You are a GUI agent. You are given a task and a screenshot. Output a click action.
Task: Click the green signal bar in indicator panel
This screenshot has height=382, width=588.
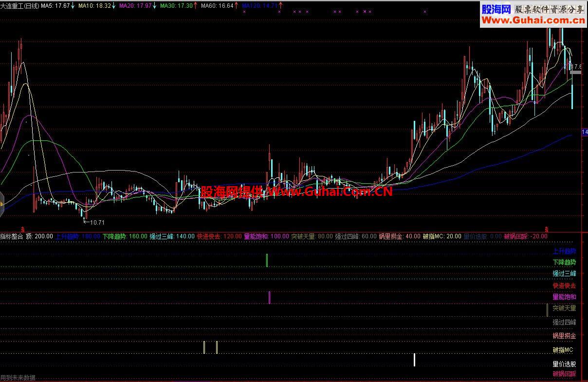[x=267, y=260]
